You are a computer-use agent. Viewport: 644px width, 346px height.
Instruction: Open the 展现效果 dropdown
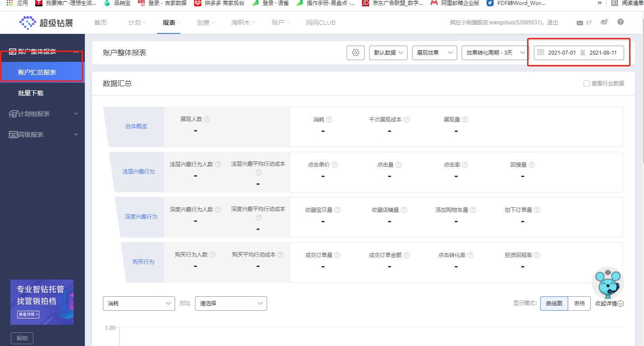435,53
